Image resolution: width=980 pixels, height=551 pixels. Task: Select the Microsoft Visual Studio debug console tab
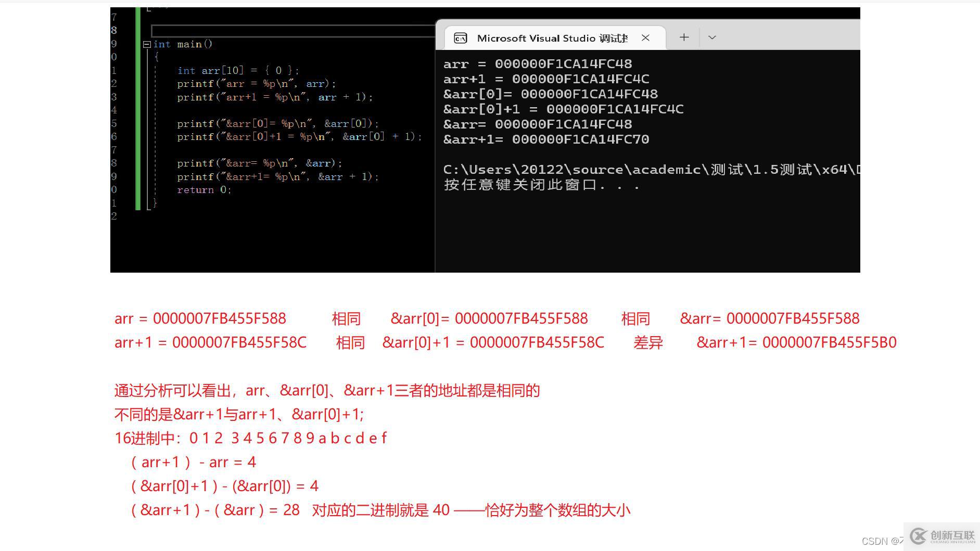(x=555, y=38)
